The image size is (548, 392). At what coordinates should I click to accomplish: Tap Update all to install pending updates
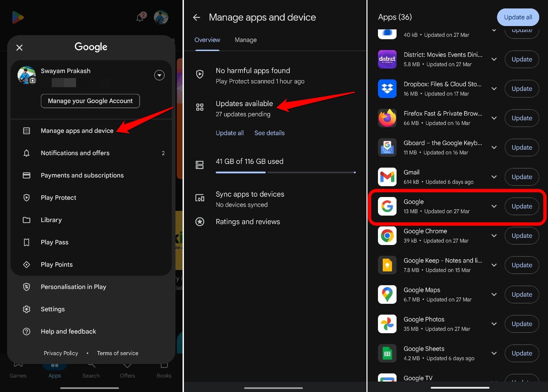(518, 17)
